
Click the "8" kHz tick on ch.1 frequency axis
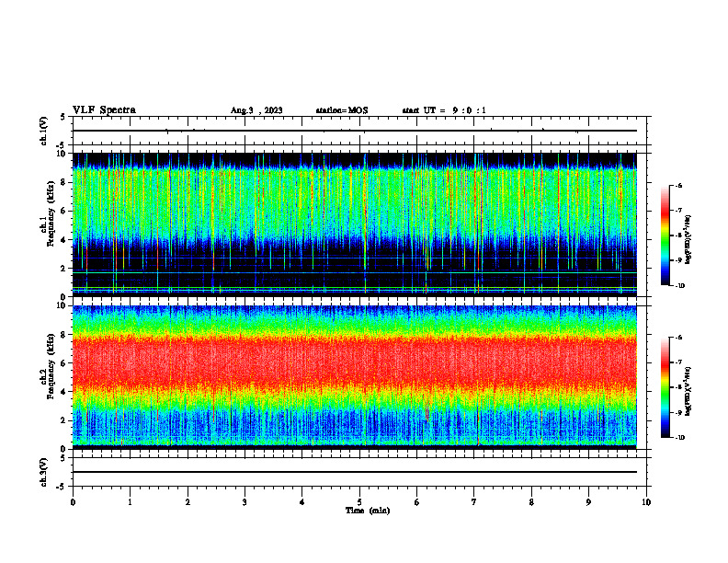(64, 182)
